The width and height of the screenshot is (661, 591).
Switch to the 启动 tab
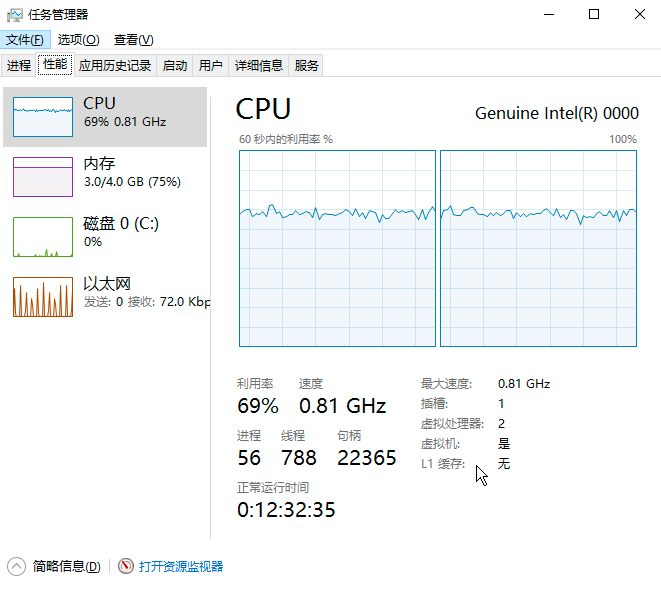175,66
